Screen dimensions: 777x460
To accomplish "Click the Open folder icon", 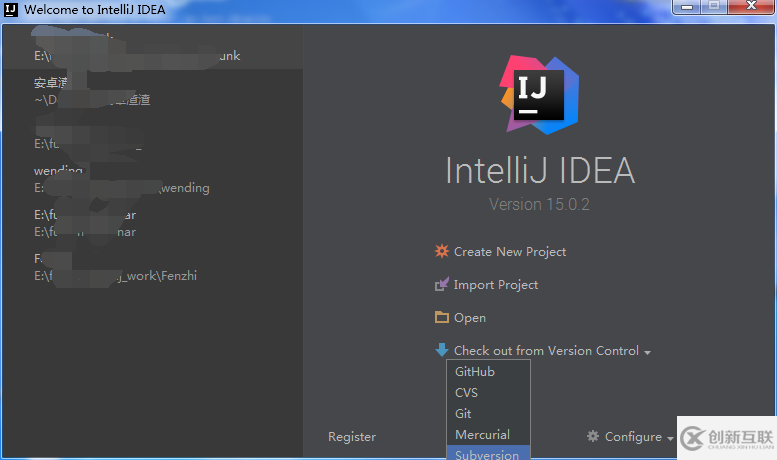I will (442, 317).
